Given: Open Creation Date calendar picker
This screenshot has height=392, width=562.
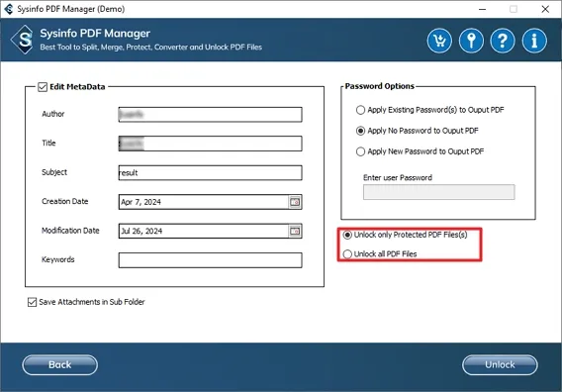Looking at the screenshot, I should coord(295,202).
